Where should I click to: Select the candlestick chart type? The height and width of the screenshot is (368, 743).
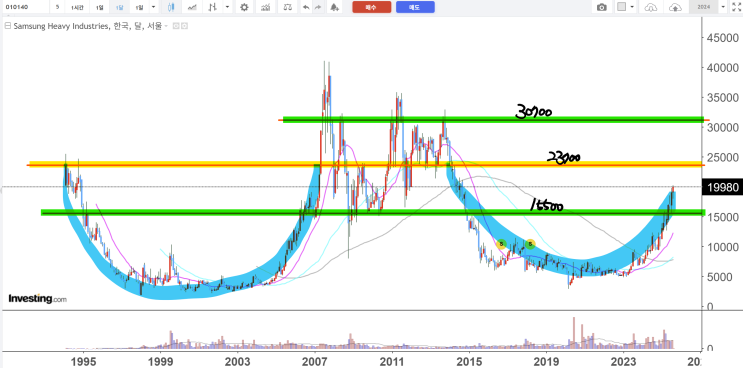pos(171,7)
